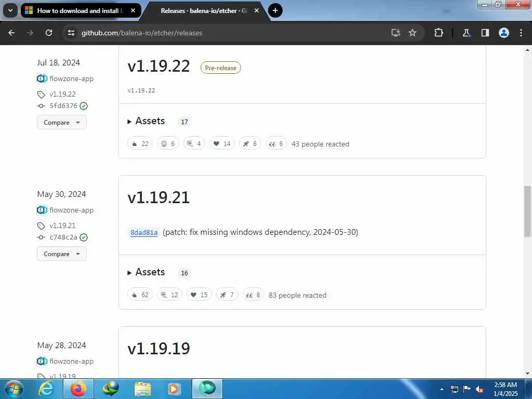Open the v1.19.21 tag link

(x=62, y=225)
